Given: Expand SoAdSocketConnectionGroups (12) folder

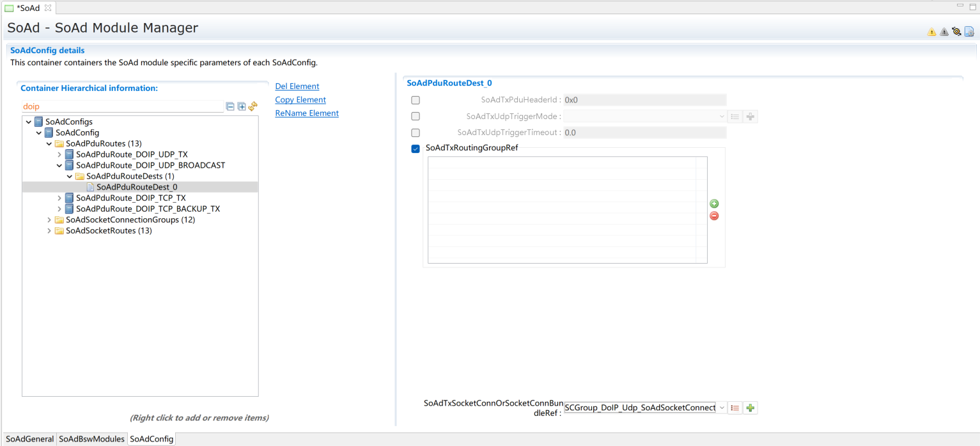Looking at the screenshot, I should click(x=49, y=220).
